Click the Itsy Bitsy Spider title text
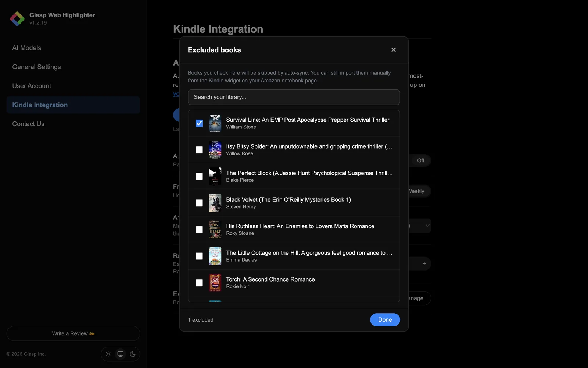The height and width of the screenshot is (368, 588). point(309,146)
